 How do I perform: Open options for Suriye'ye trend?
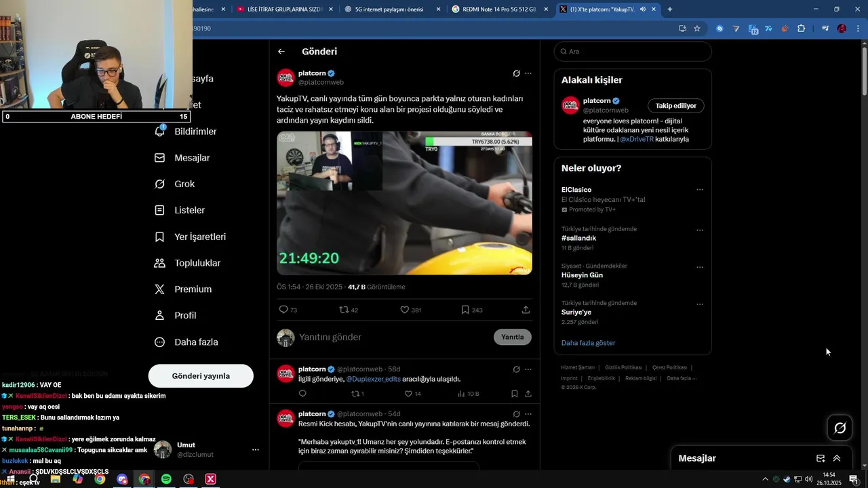click(700, 304)
